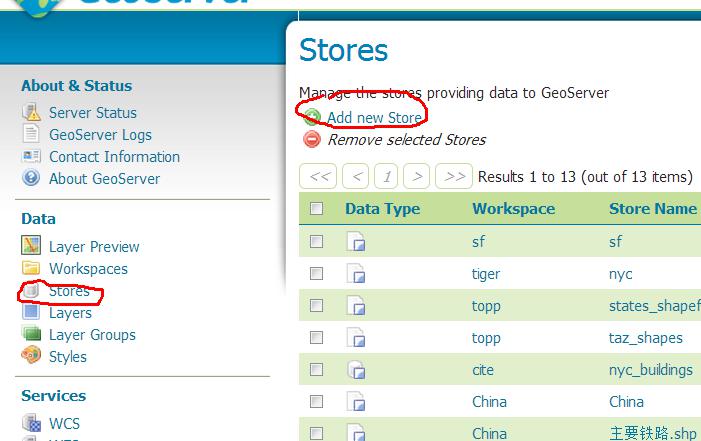
Task: Click the sf store name link
Action: pos(615,242)
